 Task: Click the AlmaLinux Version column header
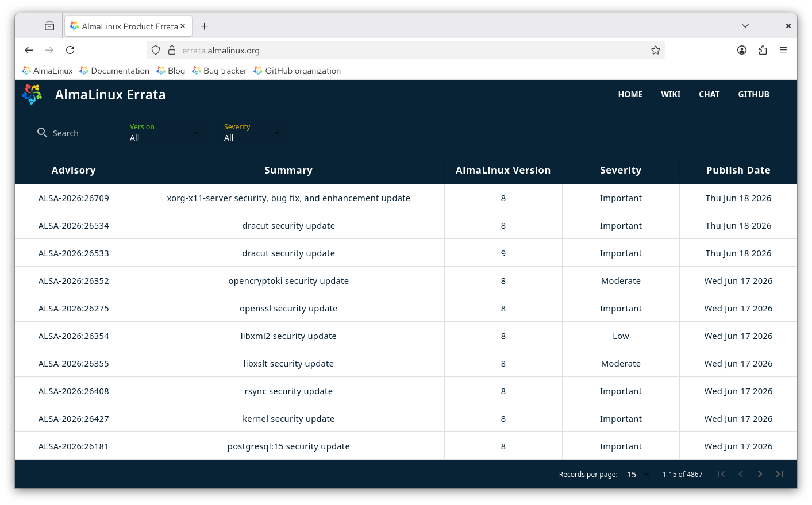click(503, 170)
